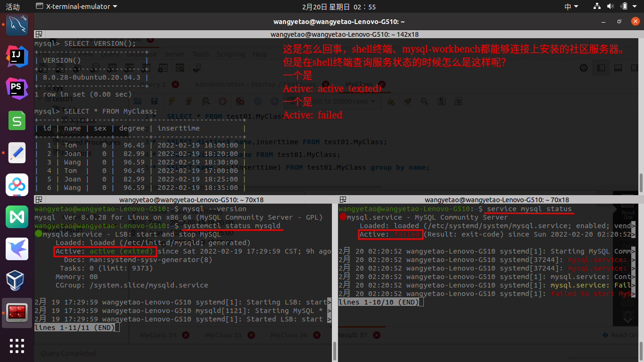Viewport: 644px width, 362px height.
Task: Click 'Loaded: loaded (/etc/init.d/mysqld; generated)' line
Action: (x=153, y=243)
